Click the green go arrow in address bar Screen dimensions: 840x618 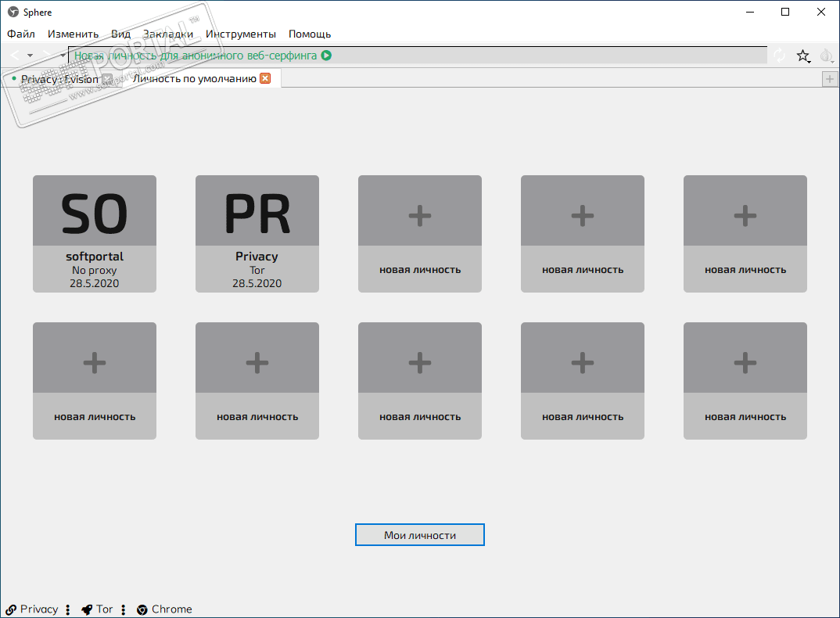click(x=326, y=56)
